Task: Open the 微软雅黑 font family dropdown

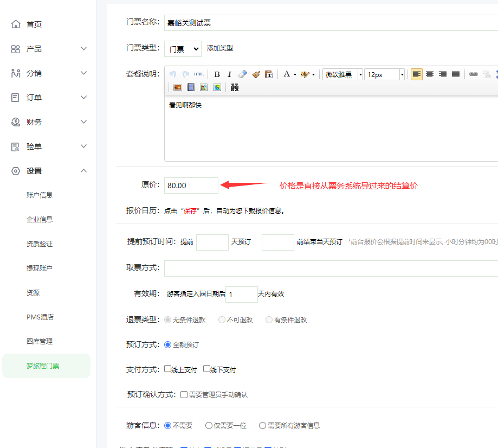Action: tap(360, 74)
